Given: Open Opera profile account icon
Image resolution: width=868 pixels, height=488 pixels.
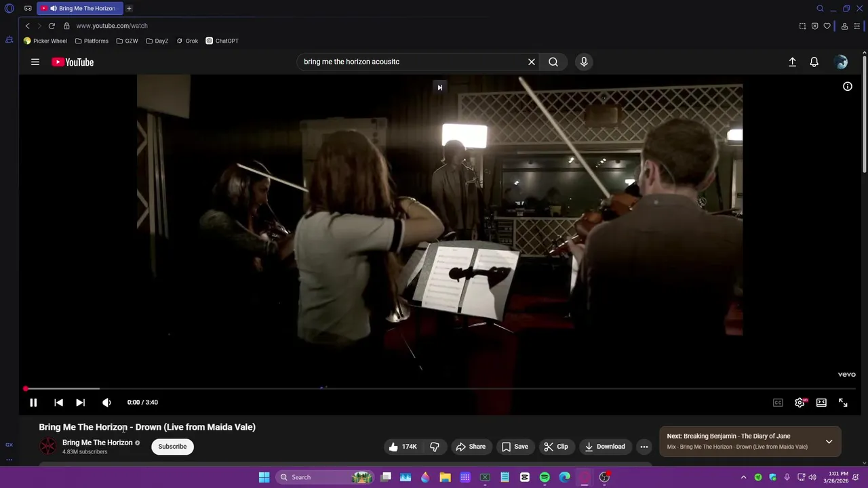Looking at the screenshot, I should (844, 26).
